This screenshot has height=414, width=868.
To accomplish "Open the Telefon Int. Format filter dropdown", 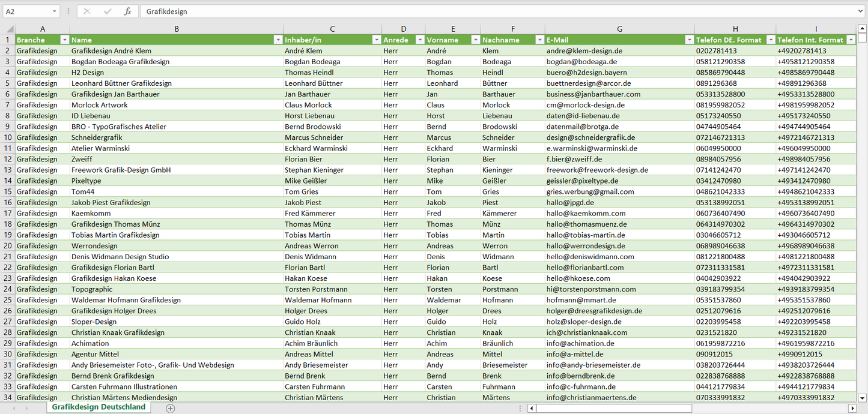I will [851, 40].
